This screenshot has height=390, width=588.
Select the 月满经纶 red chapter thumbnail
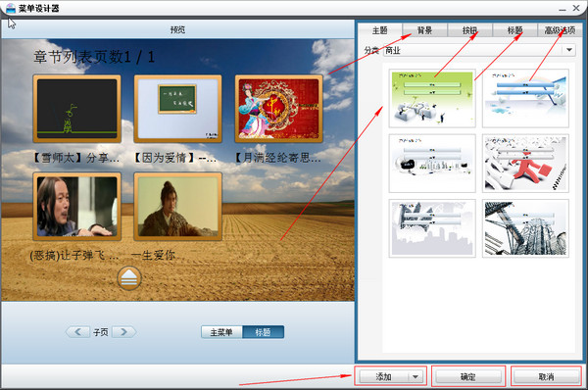[278, 109]
